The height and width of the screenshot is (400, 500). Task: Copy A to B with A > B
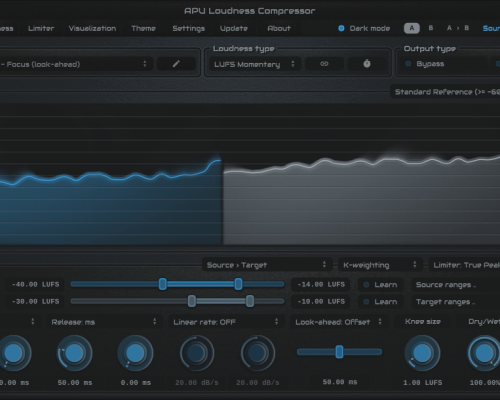pyautogui.click(x=458, y=28)
